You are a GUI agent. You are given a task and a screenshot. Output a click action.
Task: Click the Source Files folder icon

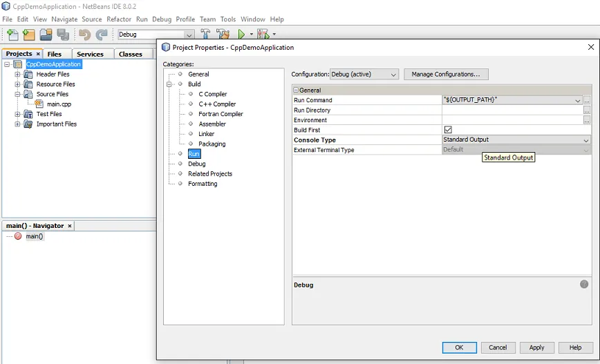[x=28, y=94]
